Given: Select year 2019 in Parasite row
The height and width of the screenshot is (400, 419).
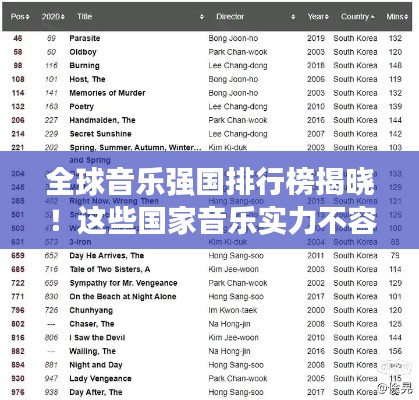Looking at the screenshot, I should pos(316,38).
